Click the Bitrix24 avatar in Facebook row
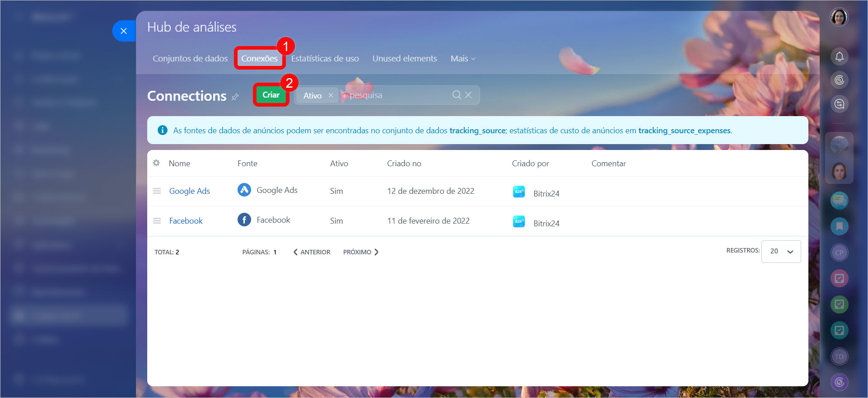 tap(519, 221)
